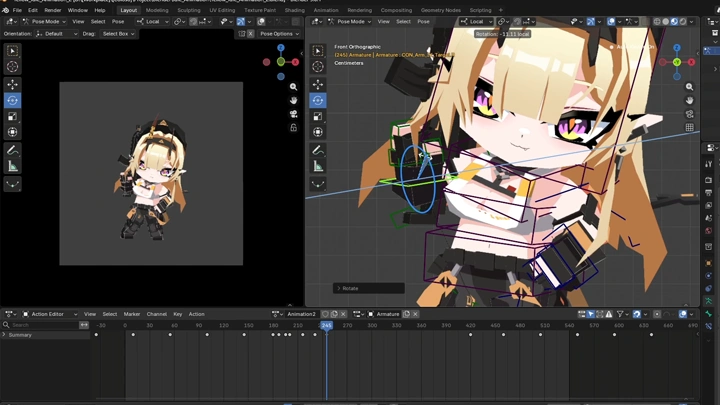Switch to the Geometry Nodes workspace tab
Image resolution: width=720 pixels, height=405 pixels.
441,10
